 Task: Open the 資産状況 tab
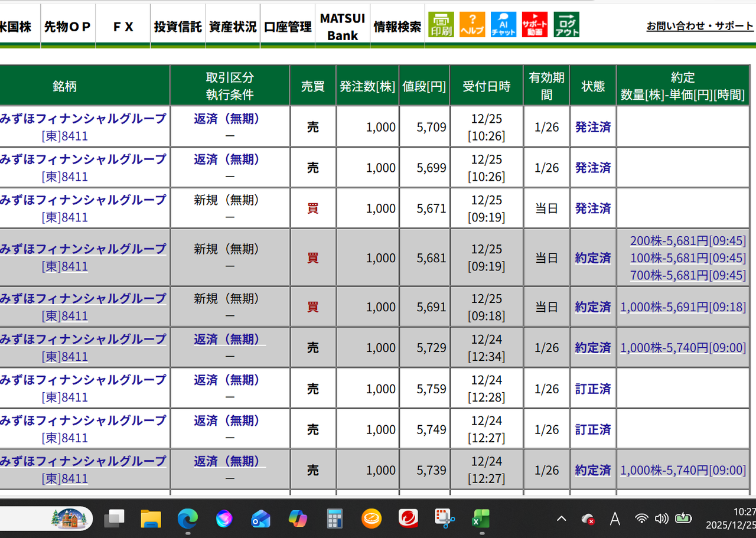pyautogui.click(x=232, y=26)
